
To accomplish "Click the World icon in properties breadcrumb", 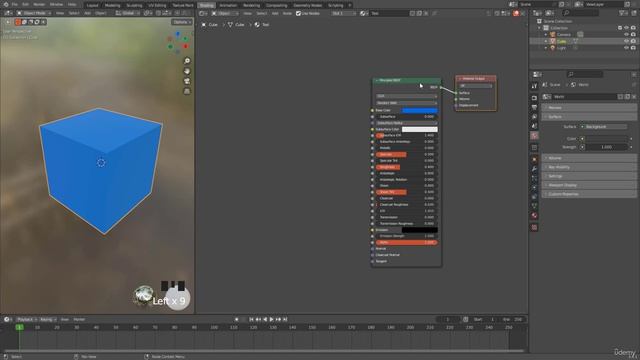I will click(573, 84).
